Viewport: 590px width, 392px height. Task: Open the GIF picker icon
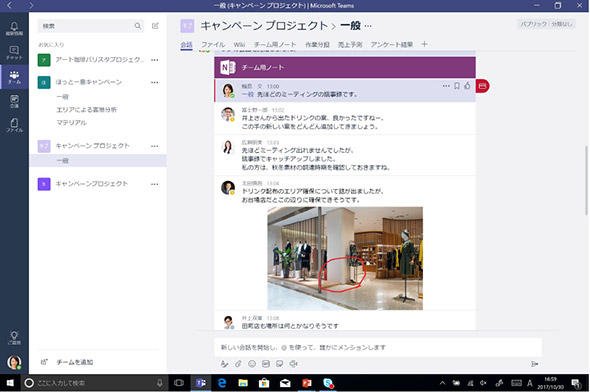(266, 364)
